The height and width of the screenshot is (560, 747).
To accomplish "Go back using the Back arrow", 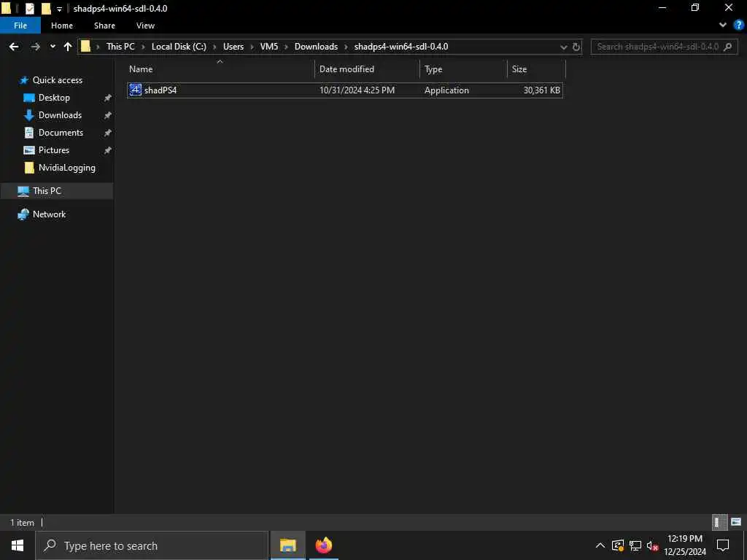I will 14,47.
